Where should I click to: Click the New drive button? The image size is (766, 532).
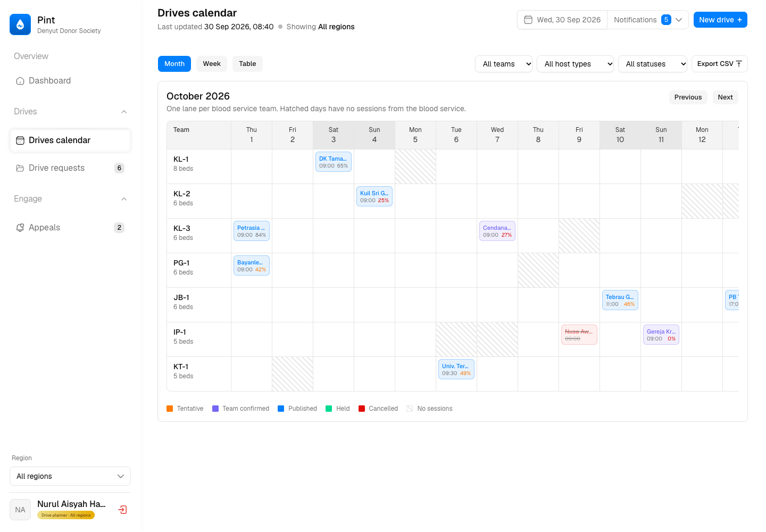720,20
